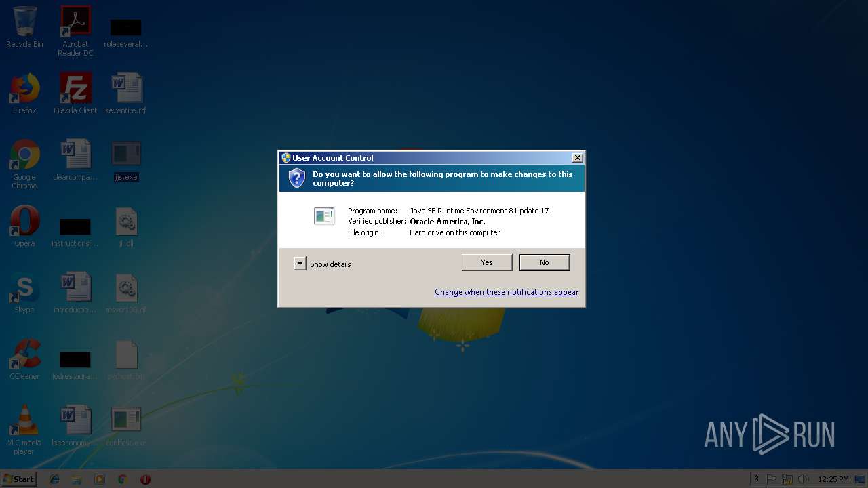Viewport: 868px width, 488px height.
Task: Select jli.dll file on desktop
Action: pos(126,226)
